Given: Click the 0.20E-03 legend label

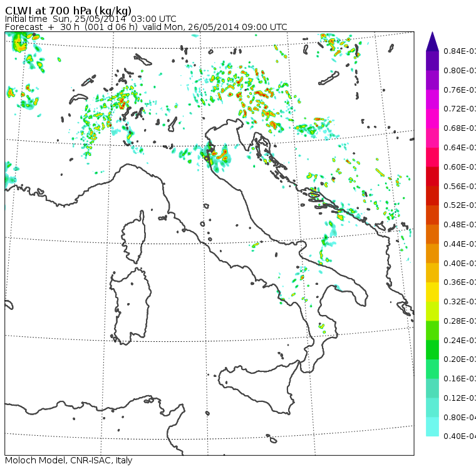Looking at the screenshot, I should (460, 359).
